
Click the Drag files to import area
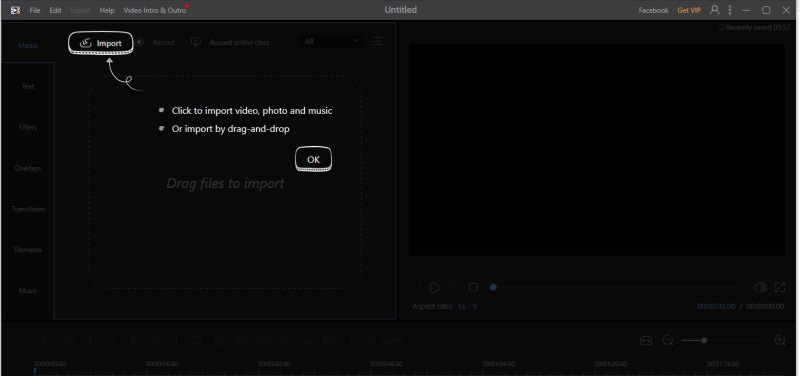[225, 183]
